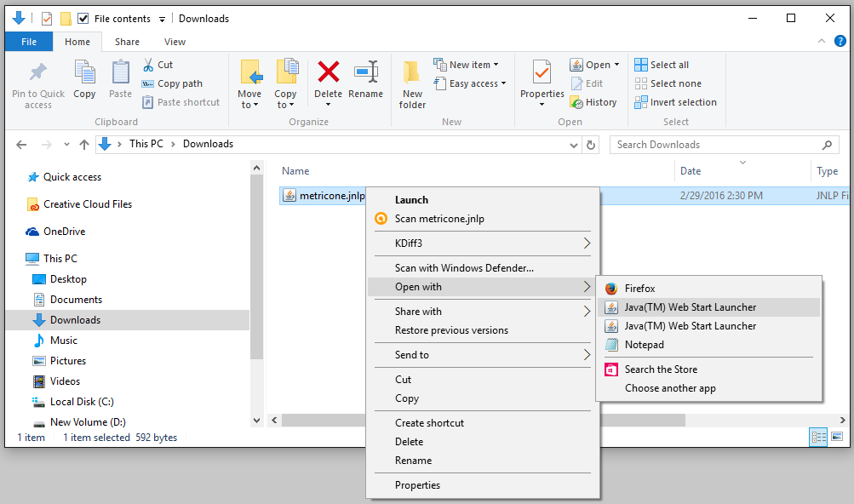Switch to the View ribbon tab

175,42
